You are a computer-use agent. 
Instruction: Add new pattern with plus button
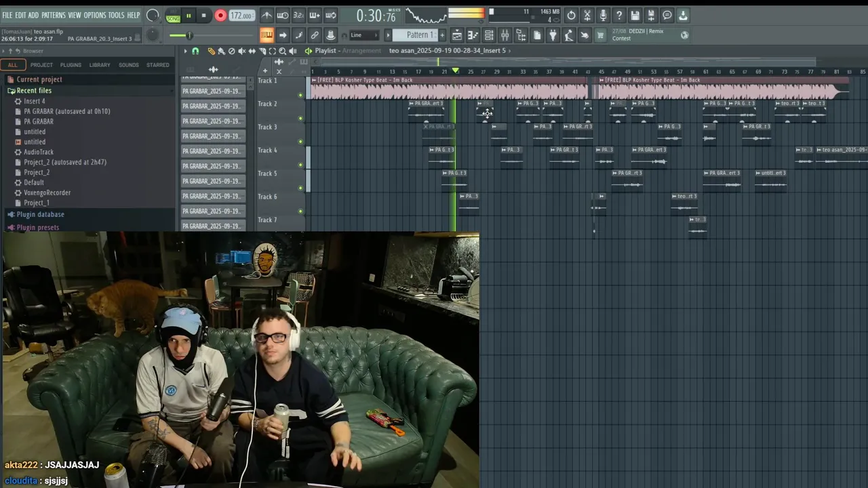[x=442, y=35]
